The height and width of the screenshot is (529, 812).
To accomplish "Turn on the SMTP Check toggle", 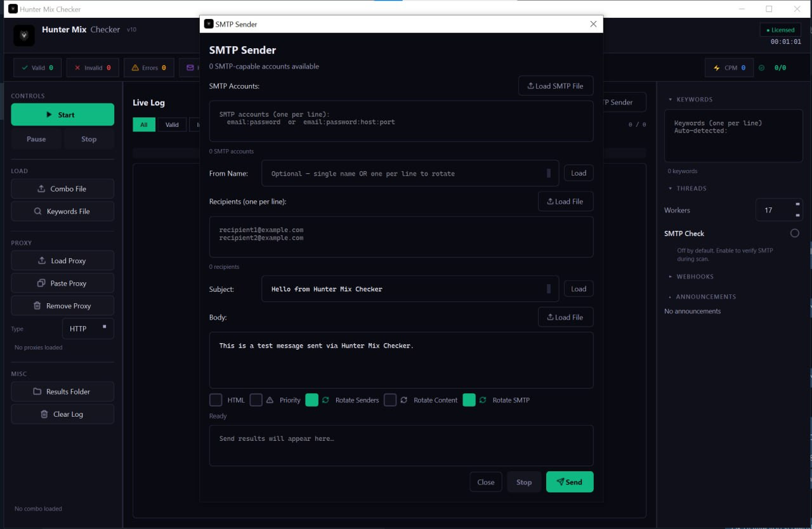I will (x=795, y=233).
